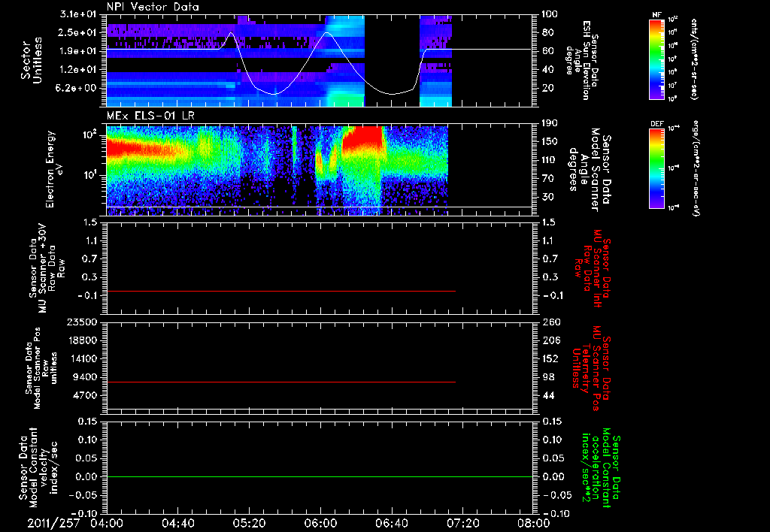770x532 pixels.
Task: Click the ESH Sun Elevation Angle label
Action: pyautogui.click(x=582, y=60)
